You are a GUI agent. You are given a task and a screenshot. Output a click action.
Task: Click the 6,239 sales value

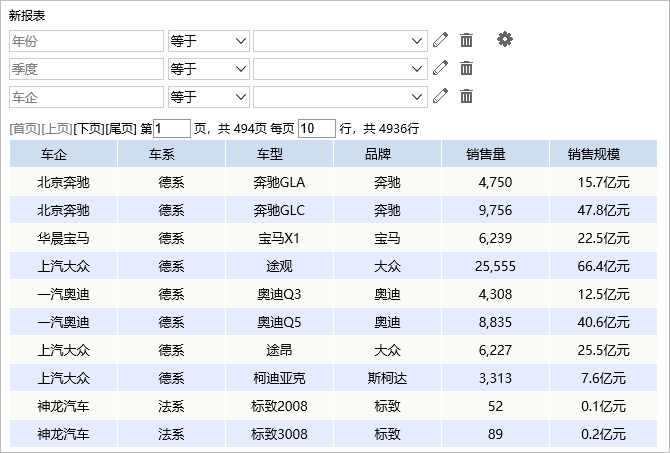pyautogui.click(x=495, y=238)
